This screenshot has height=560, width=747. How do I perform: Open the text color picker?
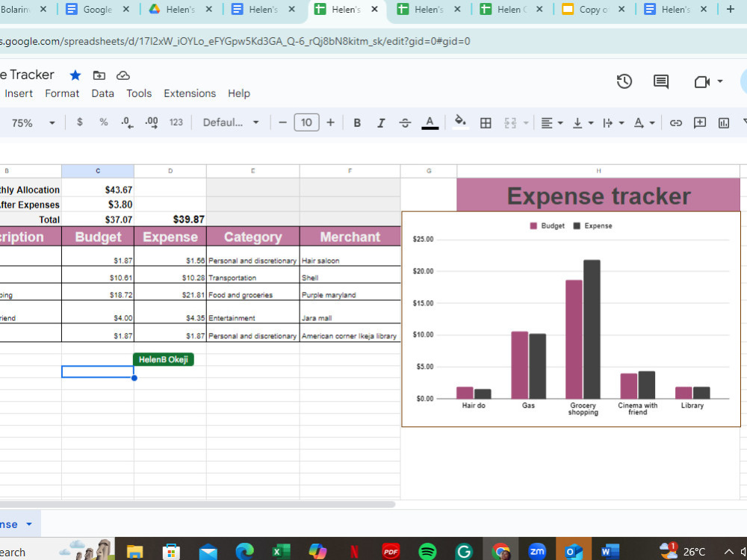click(430, 123)
